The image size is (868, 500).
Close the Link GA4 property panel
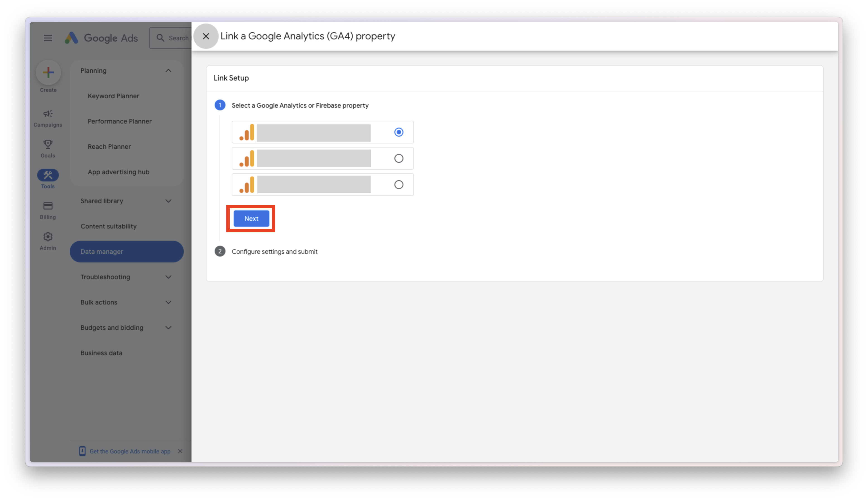point(206,36)
